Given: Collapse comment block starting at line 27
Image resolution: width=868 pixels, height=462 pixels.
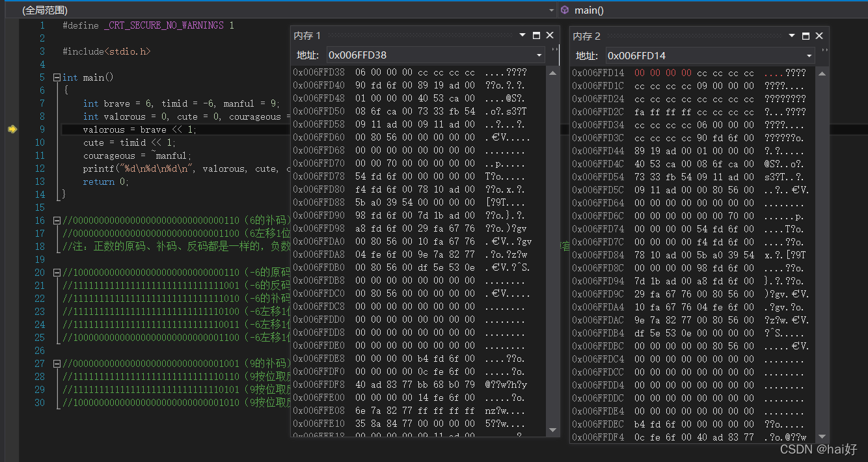Looking at the screenshot, I should (x=56, y=364).
